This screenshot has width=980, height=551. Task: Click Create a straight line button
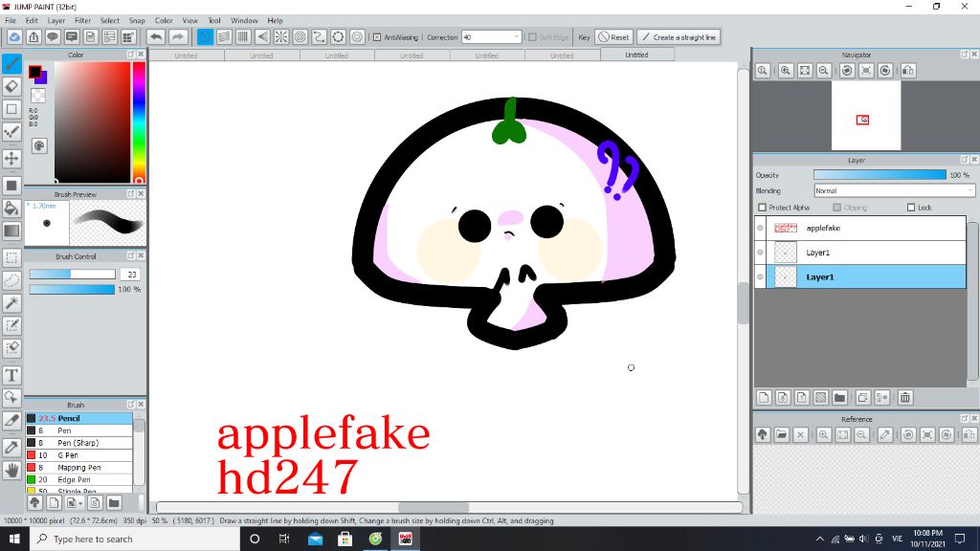[x=679, y=37]
